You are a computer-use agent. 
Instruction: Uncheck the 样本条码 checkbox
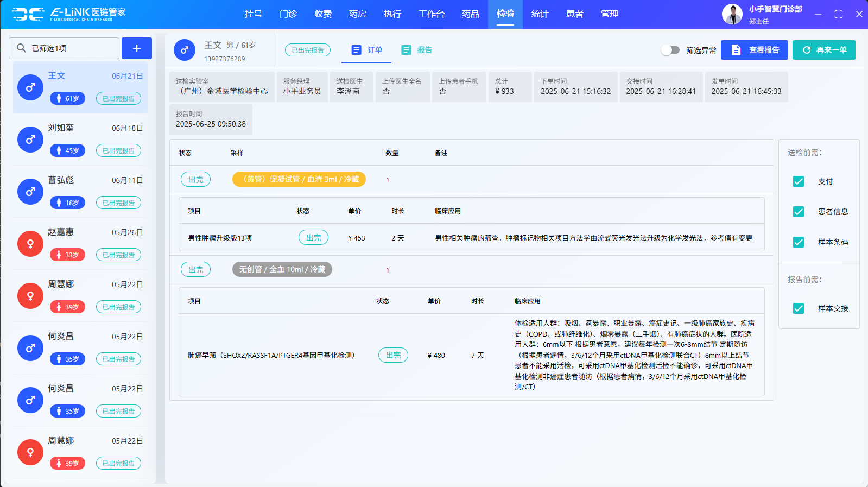pyautogui.click(x=799, y=242)
